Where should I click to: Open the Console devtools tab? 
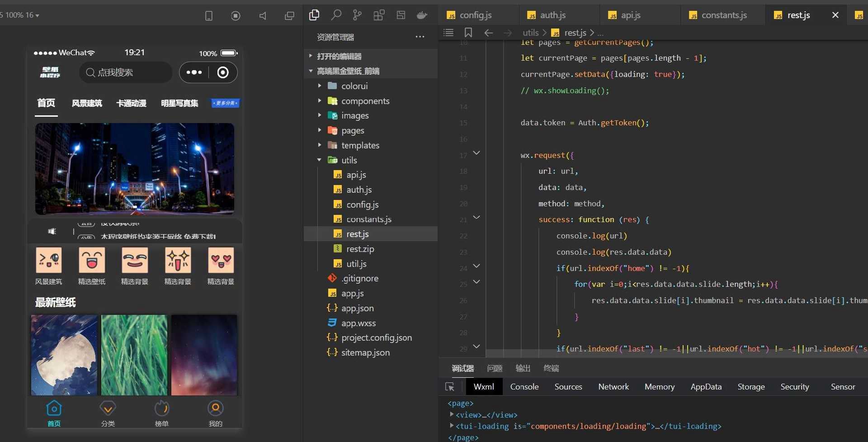(x=524, y=387)
